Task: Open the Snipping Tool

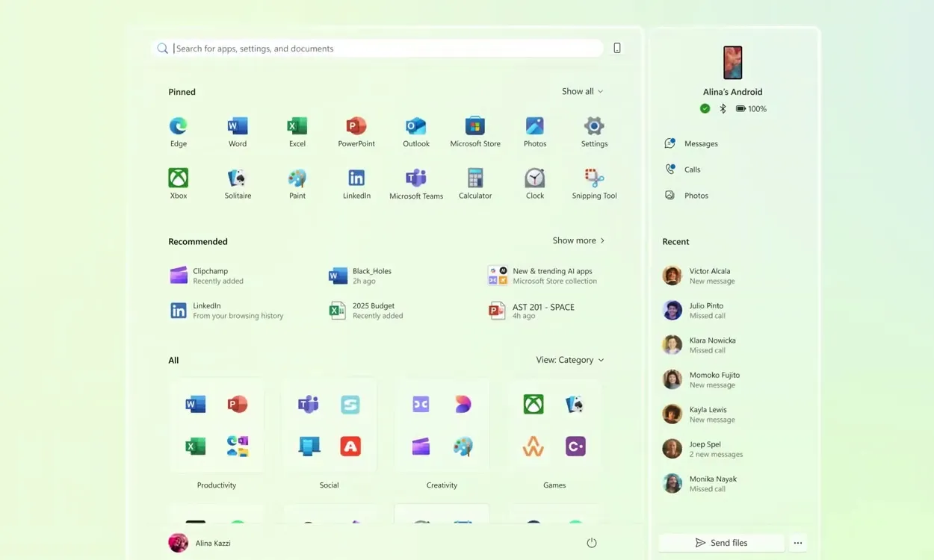Action: coord(594,179)
